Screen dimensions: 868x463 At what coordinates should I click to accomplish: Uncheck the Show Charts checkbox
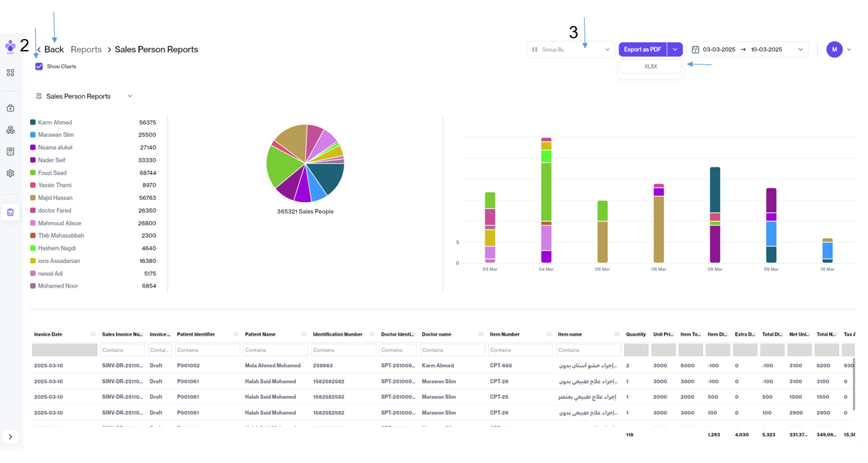coord(39,66)
